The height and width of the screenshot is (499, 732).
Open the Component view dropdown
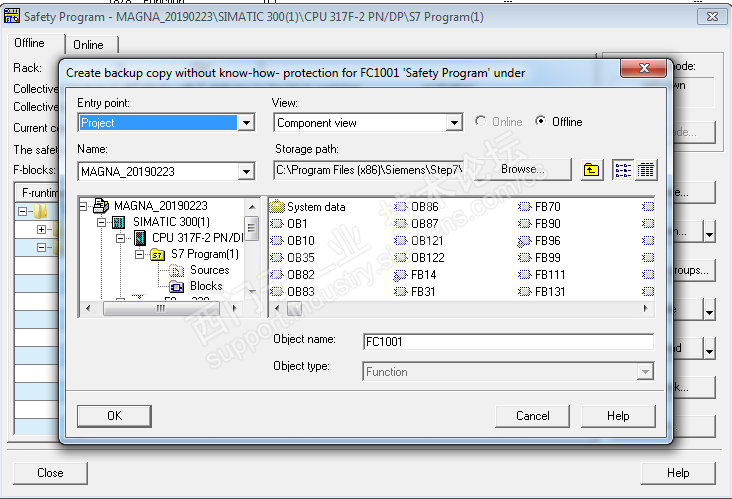pos(454,123)
